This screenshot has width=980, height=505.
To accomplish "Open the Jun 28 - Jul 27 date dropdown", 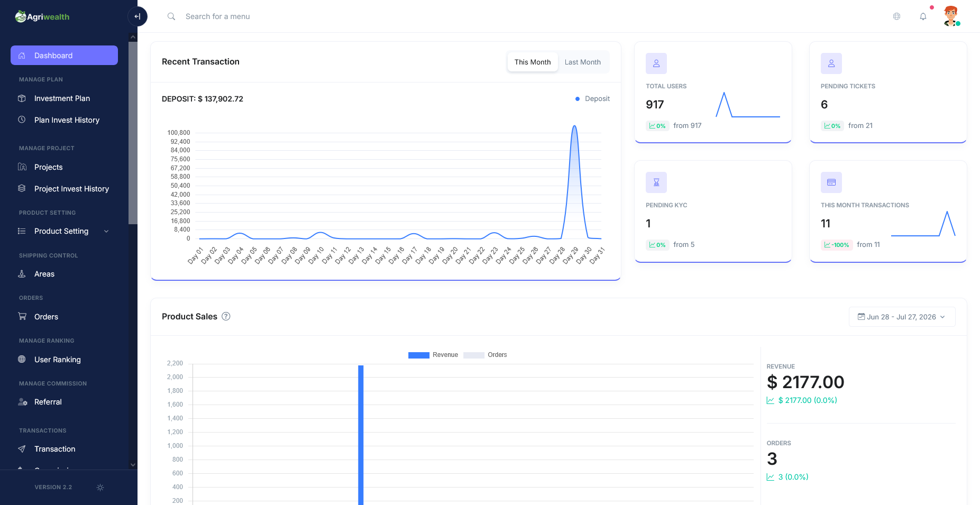I will 902,317.
